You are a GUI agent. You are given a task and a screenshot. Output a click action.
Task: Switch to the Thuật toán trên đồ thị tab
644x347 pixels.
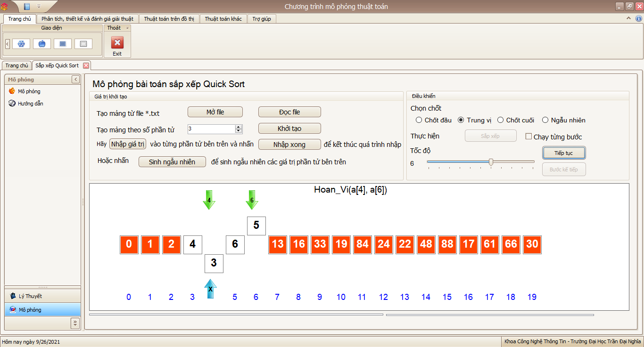[169, 18]
